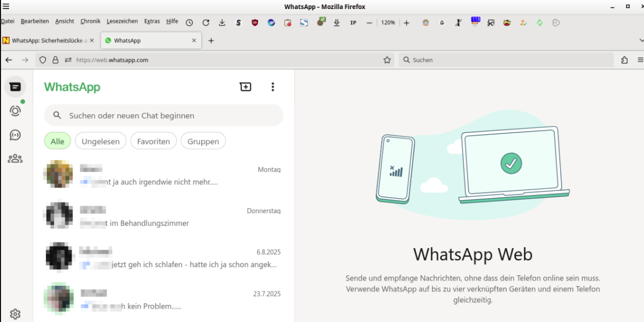Reset zoom level showing 120%
The height and width of the screenshot is (322, 644).
[x=388, y=23]
